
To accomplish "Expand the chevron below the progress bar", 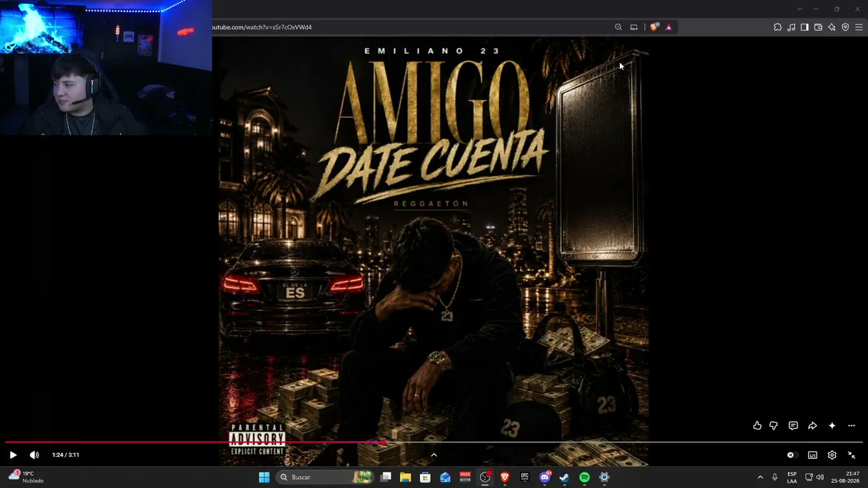I will pos(434,455).
